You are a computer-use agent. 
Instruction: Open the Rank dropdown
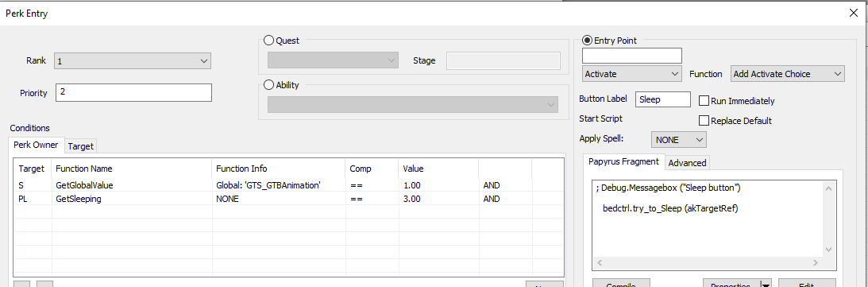coord(133,60)
